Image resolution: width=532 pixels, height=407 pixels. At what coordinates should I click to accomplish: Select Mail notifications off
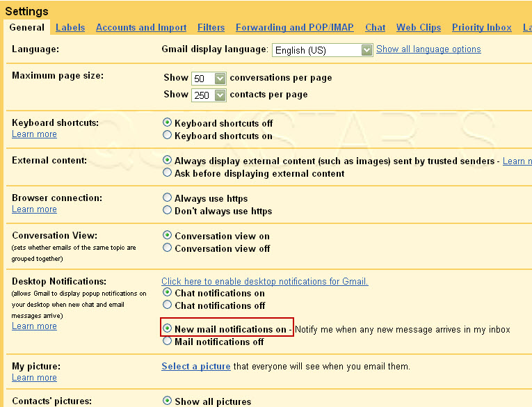point(167,341)
